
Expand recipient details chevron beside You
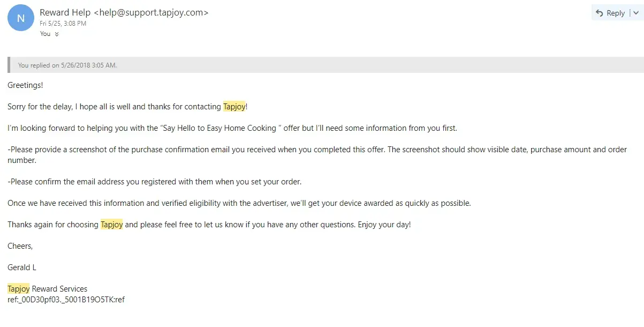57,34
